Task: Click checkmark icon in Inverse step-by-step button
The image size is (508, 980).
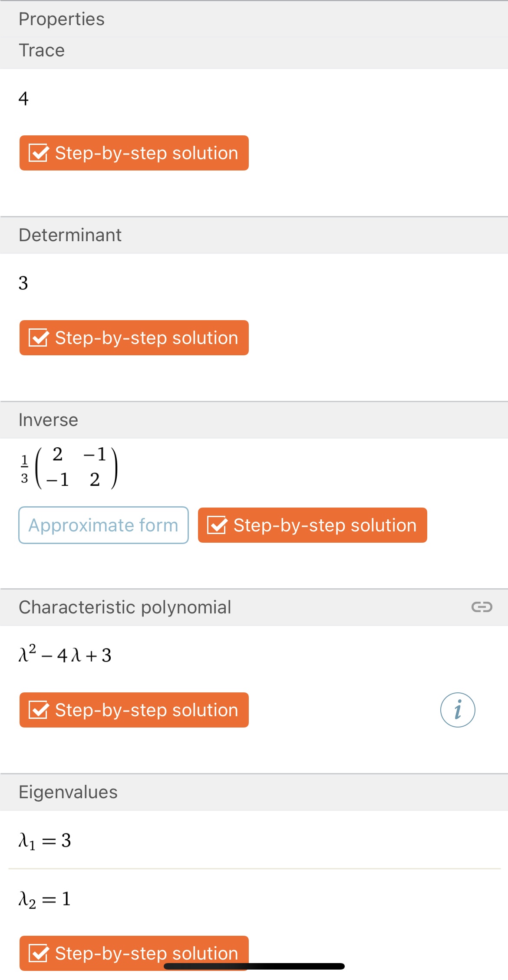Action: (217, 525)
